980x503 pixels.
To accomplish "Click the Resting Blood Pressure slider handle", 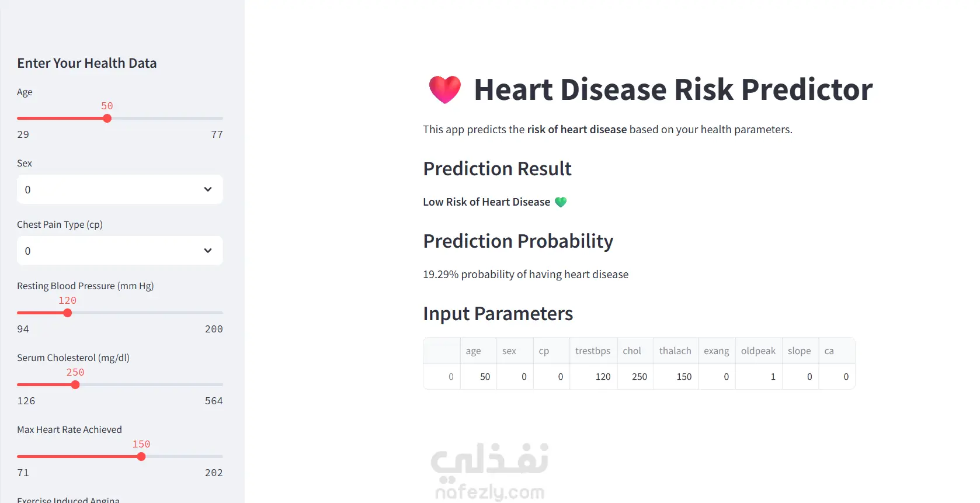I will click(67, 313).
